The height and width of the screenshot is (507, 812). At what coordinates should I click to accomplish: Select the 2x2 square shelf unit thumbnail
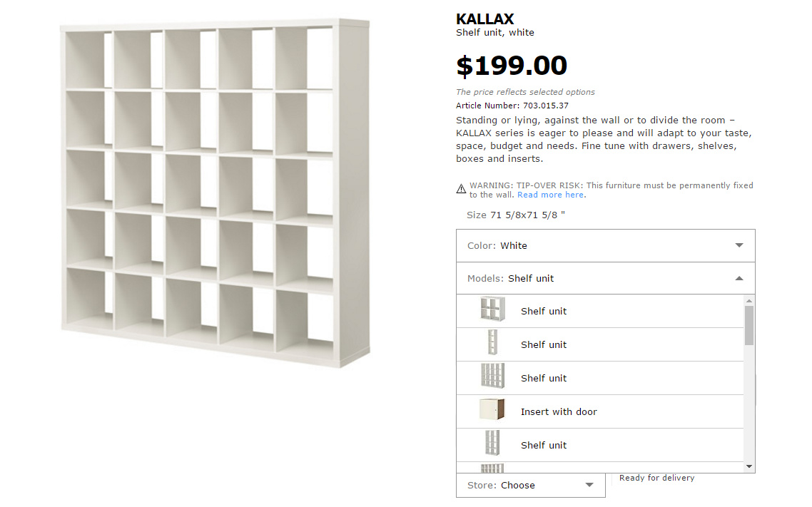click(x=492, y=311)
